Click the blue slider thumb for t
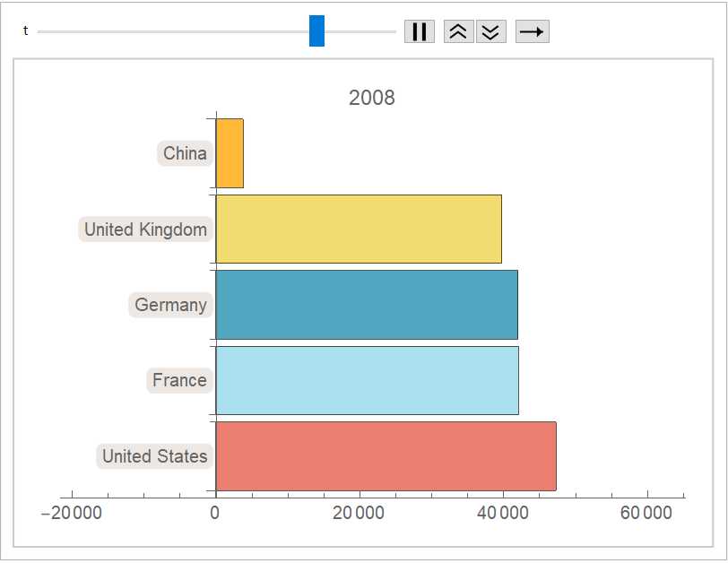Screen dimensions: 728x563 (316, 31)
